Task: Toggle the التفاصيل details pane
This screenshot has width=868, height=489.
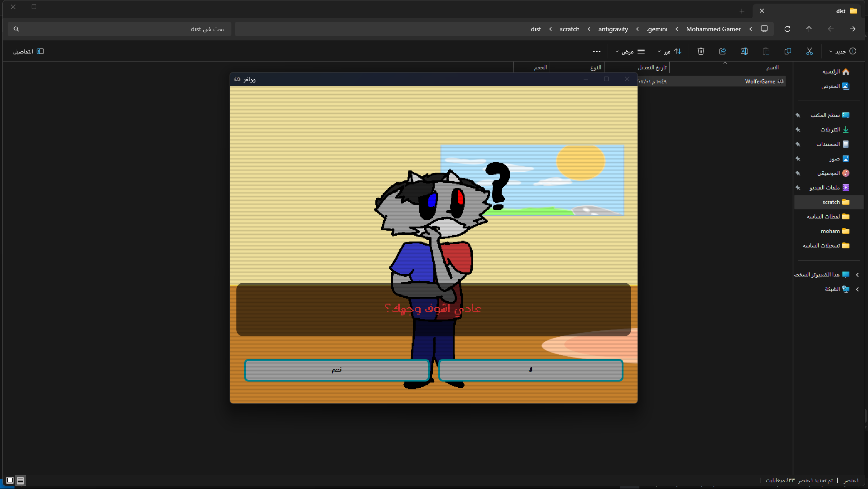Action: pyautogui.click(x=29, y=51)
